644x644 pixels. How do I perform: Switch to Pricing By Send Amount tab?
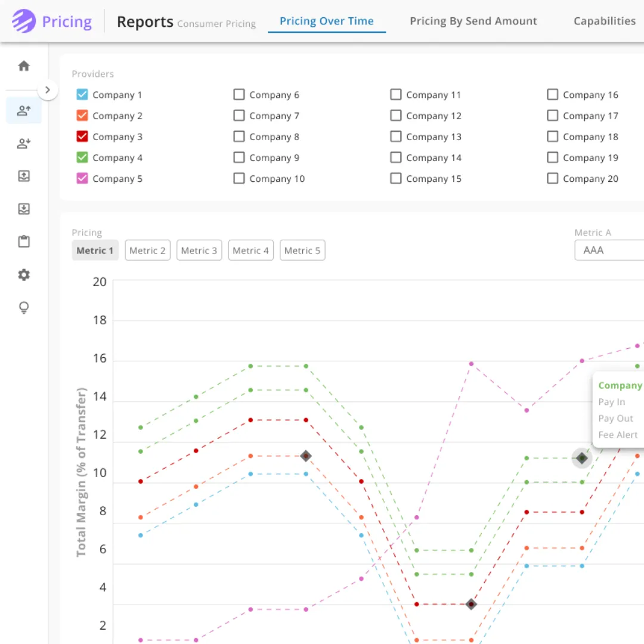473,21
